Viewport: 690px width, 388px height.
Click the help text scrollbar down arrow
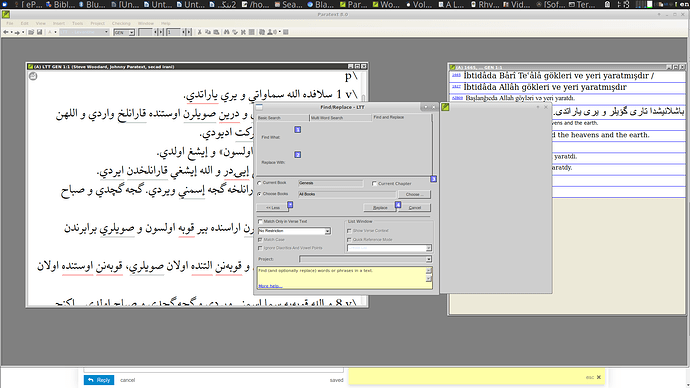tap(429, 279)
